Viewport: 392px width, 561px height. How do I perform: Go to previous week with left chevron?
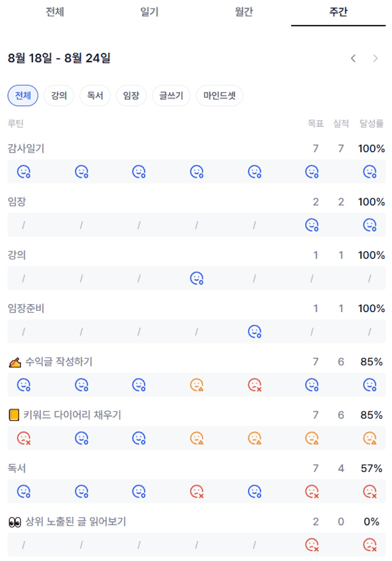(x=353, y=58)
